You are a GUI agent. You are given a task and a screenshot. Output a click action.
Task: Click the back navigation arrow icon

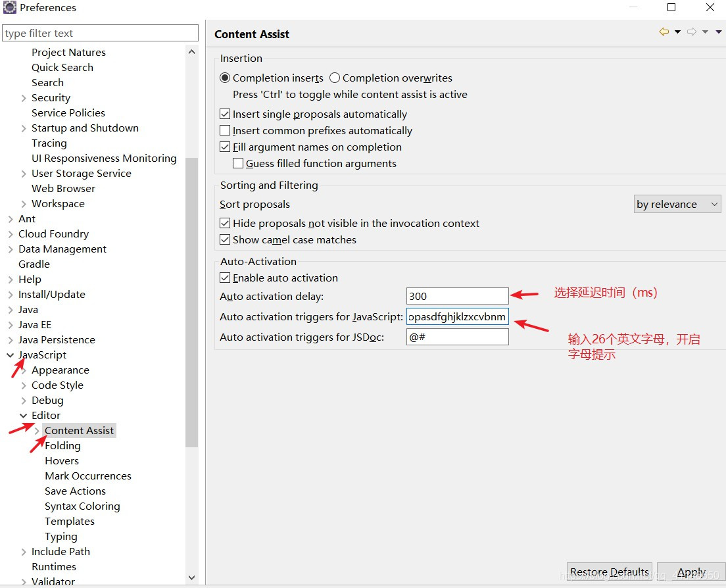[x=664, y=32]
